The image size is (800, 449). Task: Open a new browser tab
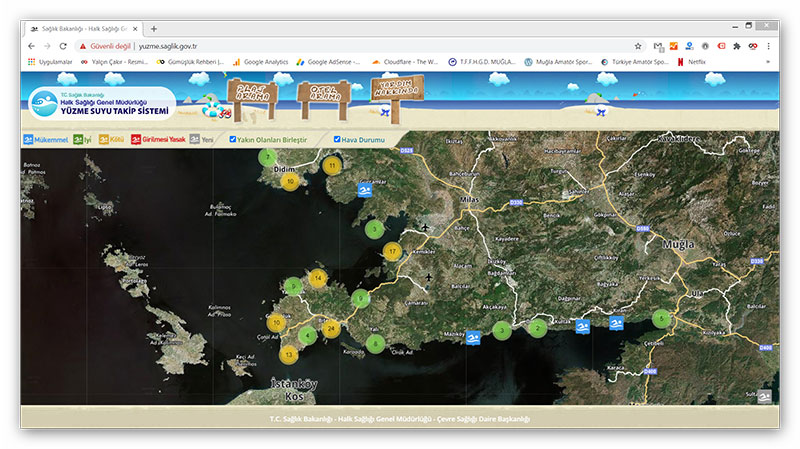[153, 29]
